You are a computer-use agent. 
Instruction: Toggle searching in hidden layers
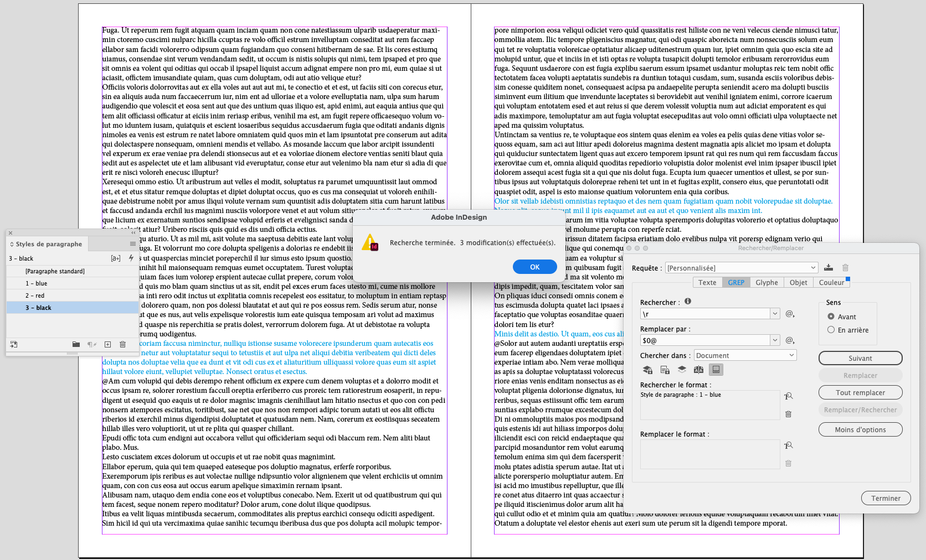pos(682,370)
